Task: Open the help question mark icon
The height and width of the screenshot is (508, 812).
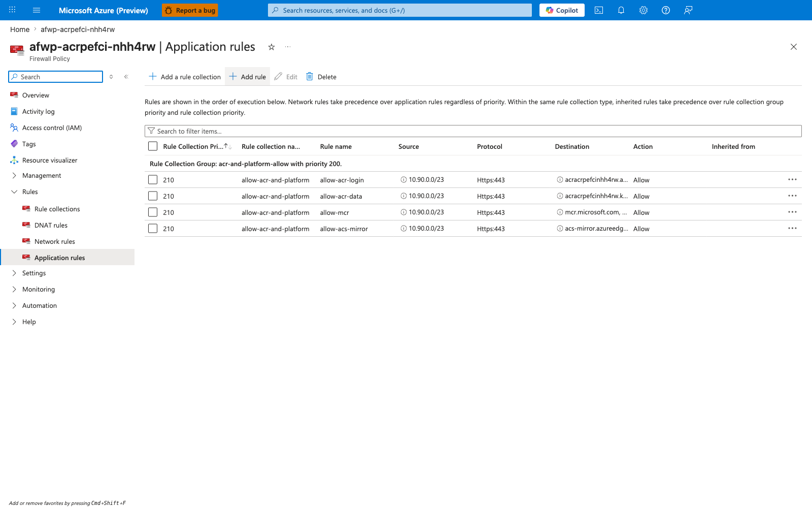Action: tap(666, 10)
